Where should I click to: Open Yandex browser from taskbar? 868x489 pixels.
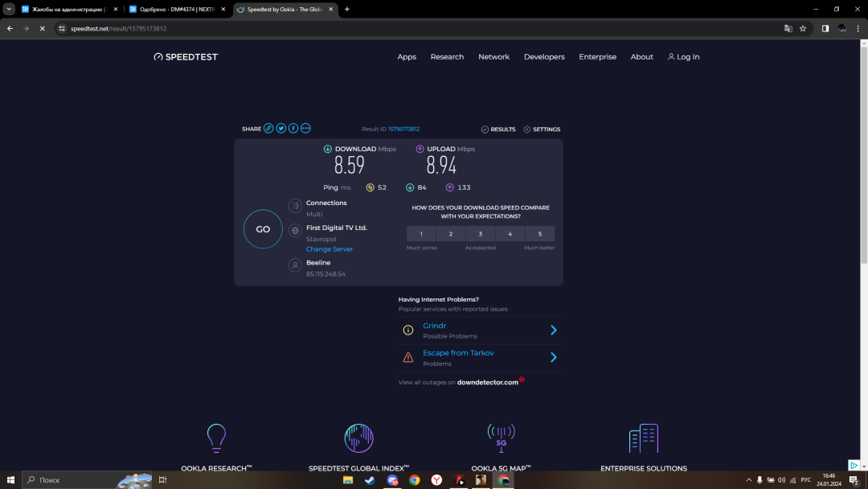pos(436,480)
